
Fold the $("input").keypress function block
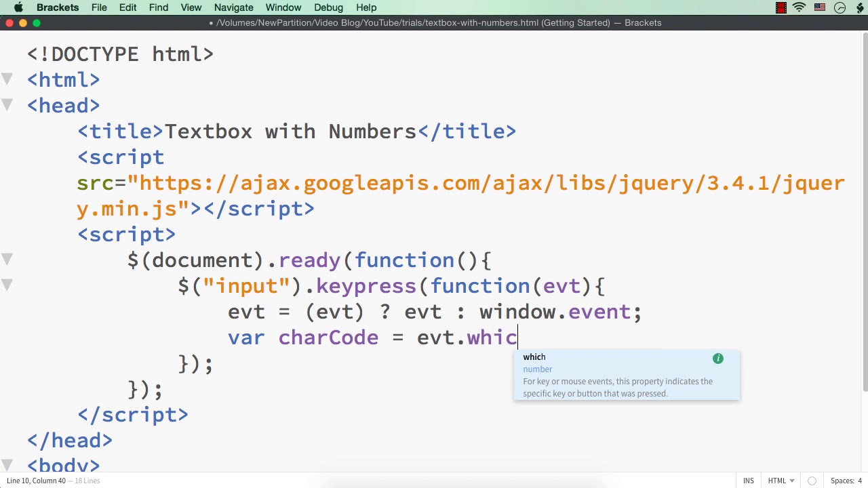pyautogui.click(x=7, y=285)
